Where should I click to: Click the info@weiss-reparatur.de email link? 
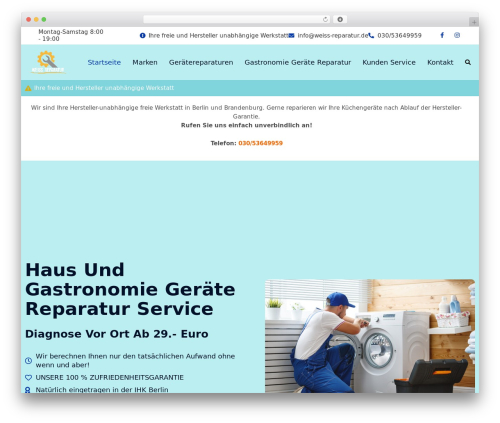click(333, 35)
